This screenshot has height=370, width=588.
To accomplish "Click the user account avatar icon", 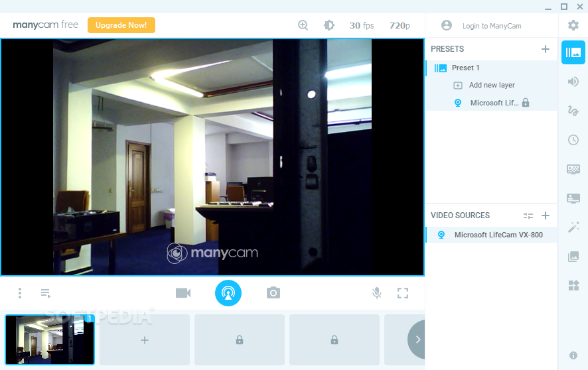I will point(446,25).
